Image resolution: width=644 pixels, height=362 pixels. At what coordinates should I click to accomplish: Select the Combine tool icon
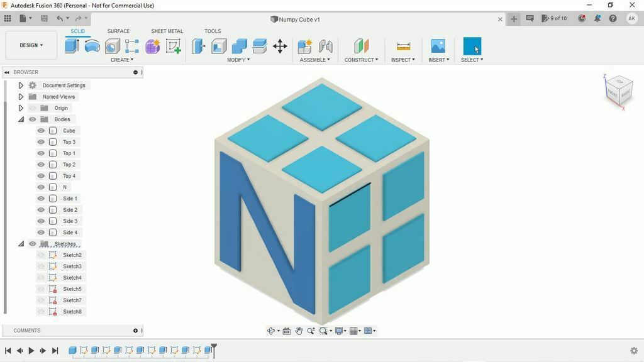click(x=239, y=47)
